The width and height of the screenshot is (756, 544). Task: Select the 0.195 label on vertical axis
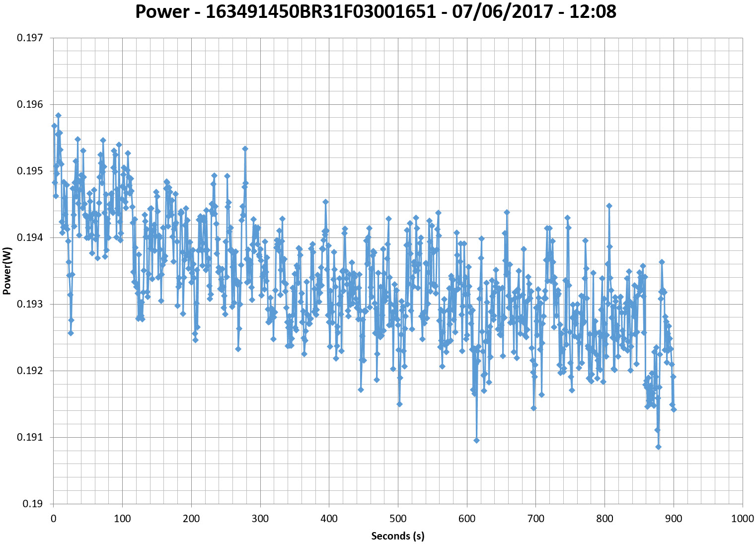tap(30, 171)
